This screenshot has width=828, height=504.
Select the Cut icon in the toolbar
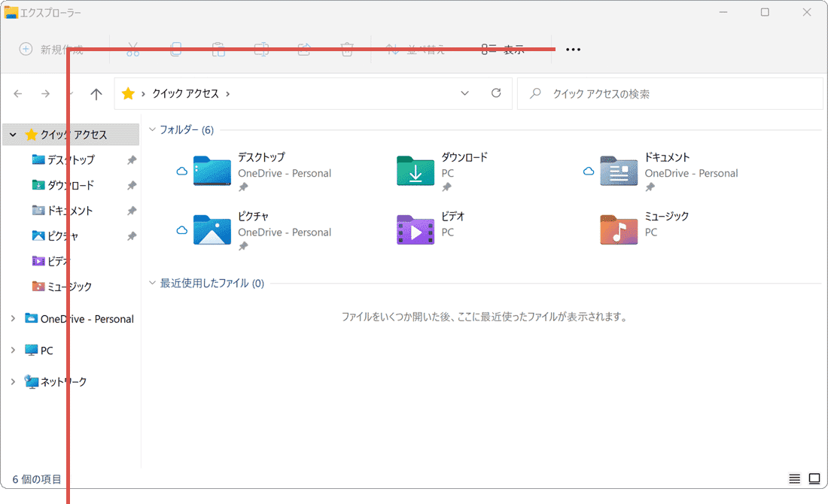click(132, 49)
